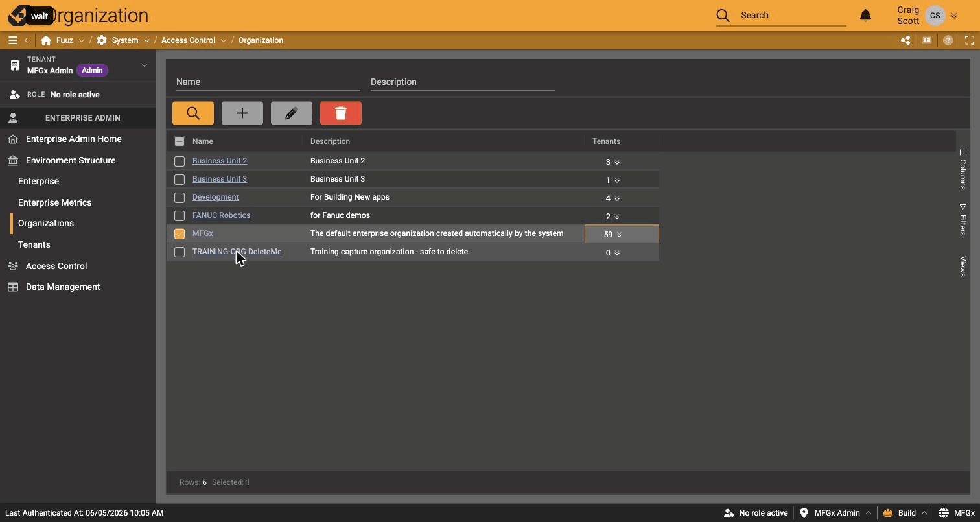The height and width of the screenshot is (522, 980).
Task: Select Tenants in the sidebar
Action: pyautogui.click(x=34, y=244)
